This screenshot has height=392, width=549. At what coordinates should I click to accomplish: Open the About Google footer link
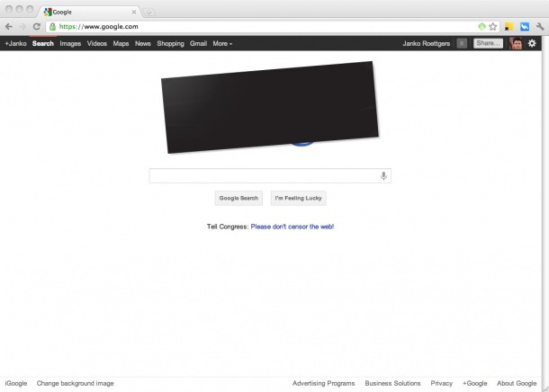517,384
